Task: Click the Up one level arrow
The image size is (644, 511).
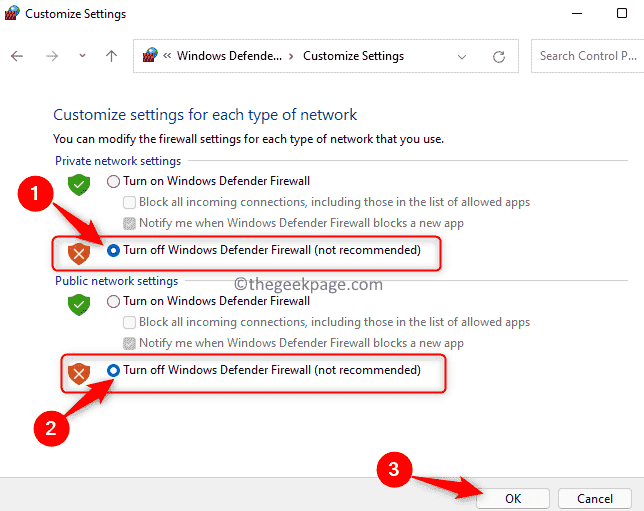Action: [x=111, y=56]
